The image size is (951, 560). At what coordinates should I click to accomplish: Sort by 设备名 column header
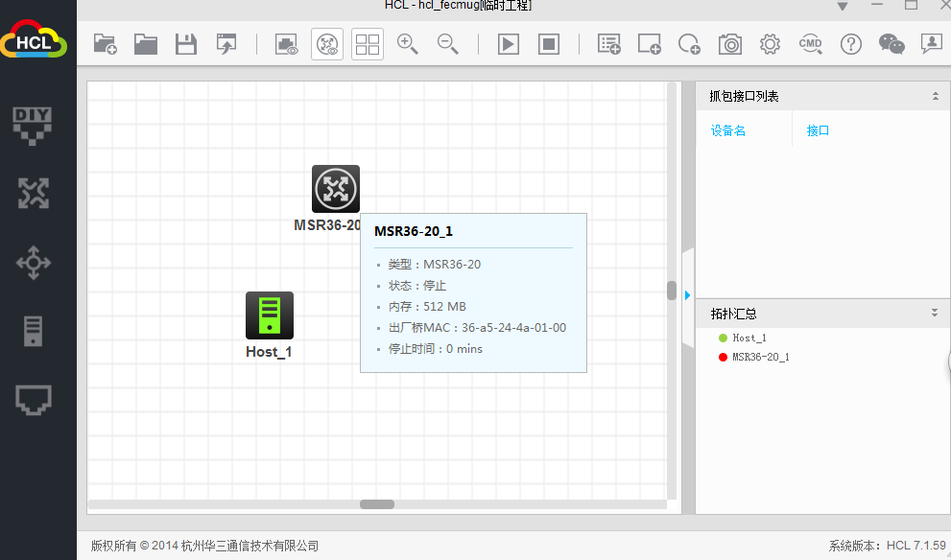[727, 130]
